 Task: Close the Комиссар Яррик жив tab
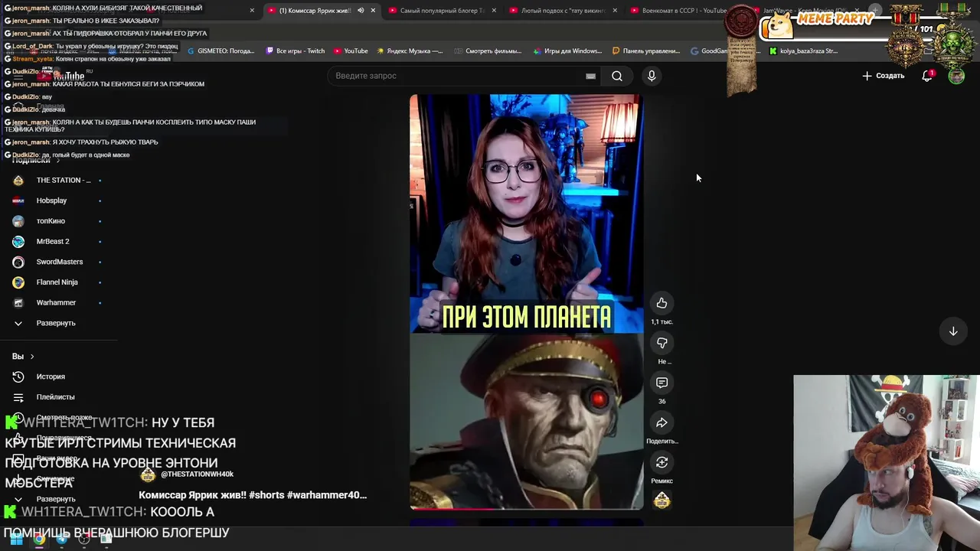tap(373, 11)
